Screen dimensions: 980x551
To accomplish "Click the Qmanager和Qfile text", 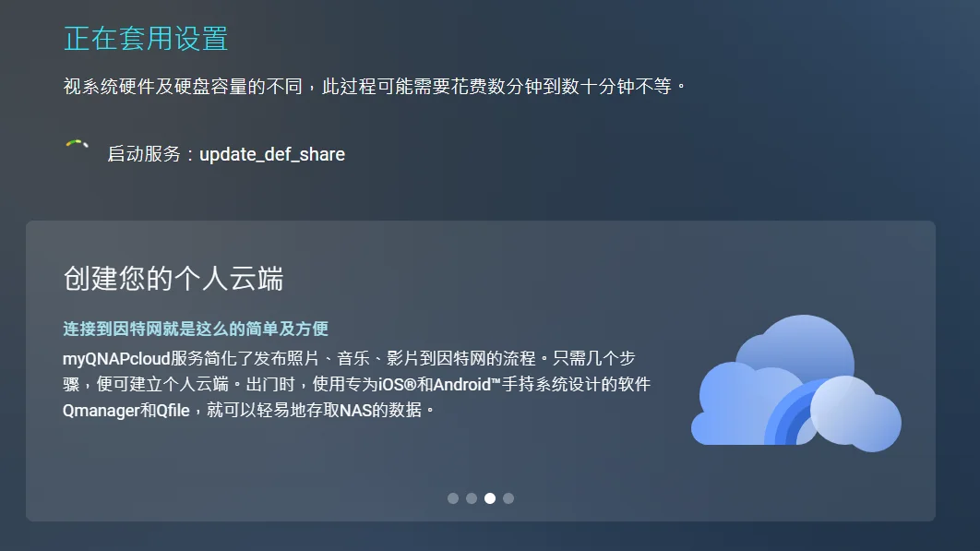I will click(125, 411).
